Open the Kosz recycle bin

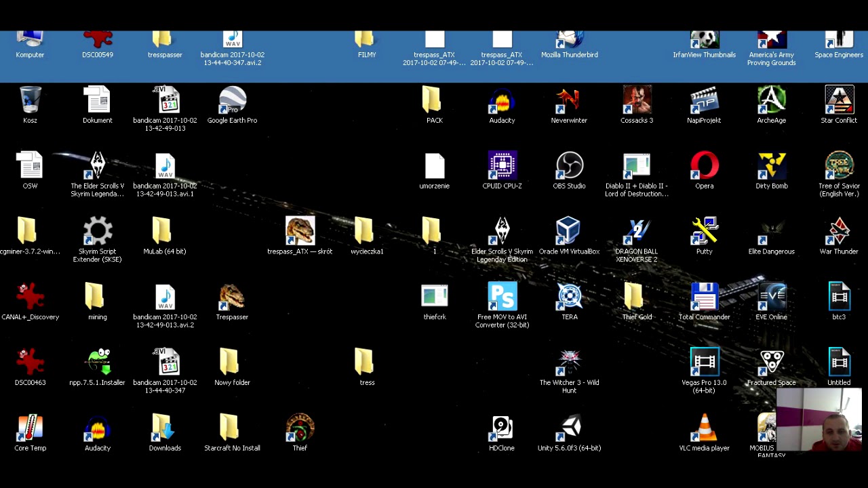click(30, 105)
